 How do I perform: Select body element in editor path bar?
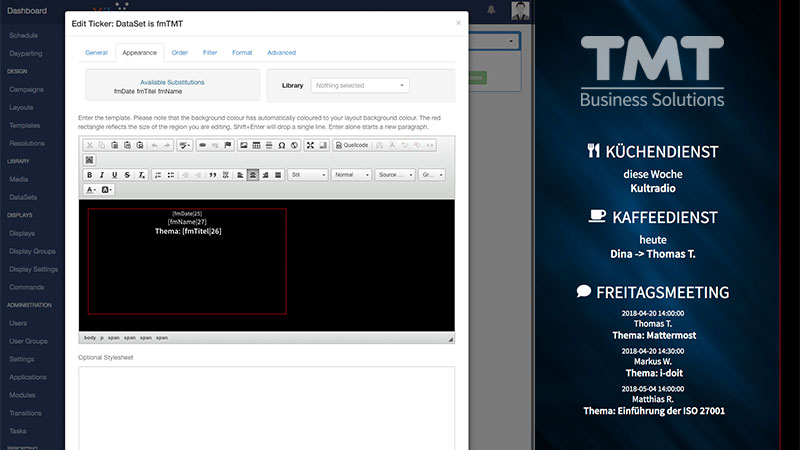(x=90, y=338)
